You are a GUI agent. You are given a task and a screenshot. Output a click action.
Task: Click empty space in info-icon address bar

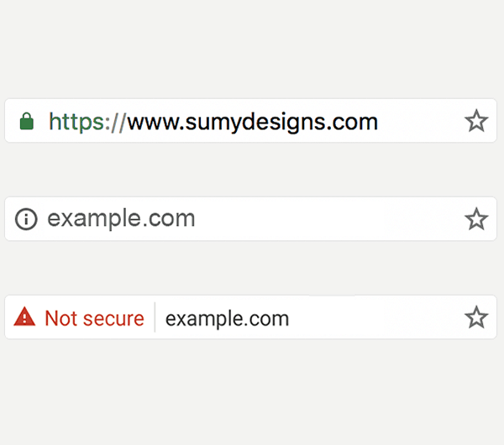click(329, 219)
